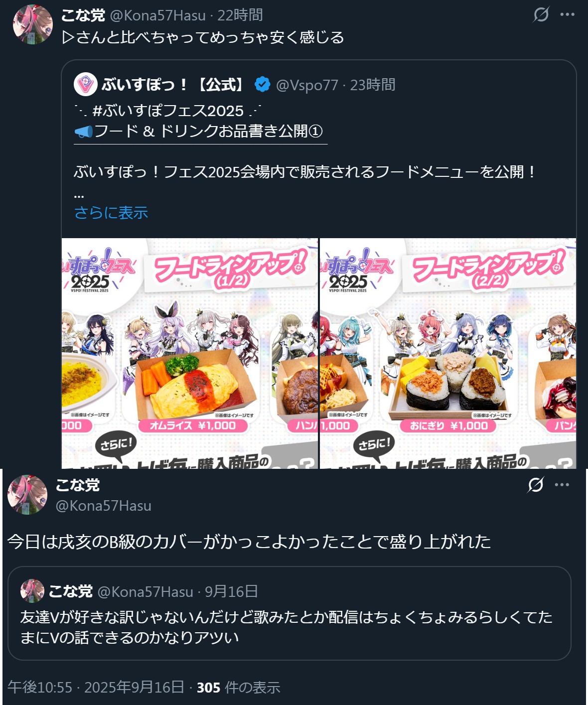Open the more options menu on top tweet
588x705 pixels.
tap(567, 14)
